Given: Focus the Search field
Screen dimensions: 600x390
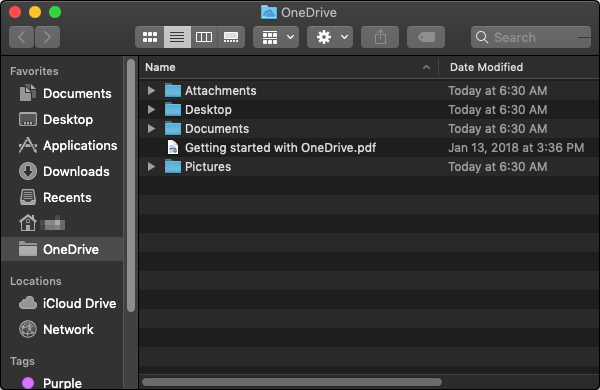Looking at the screenshot, I should (x=531, y=37).
